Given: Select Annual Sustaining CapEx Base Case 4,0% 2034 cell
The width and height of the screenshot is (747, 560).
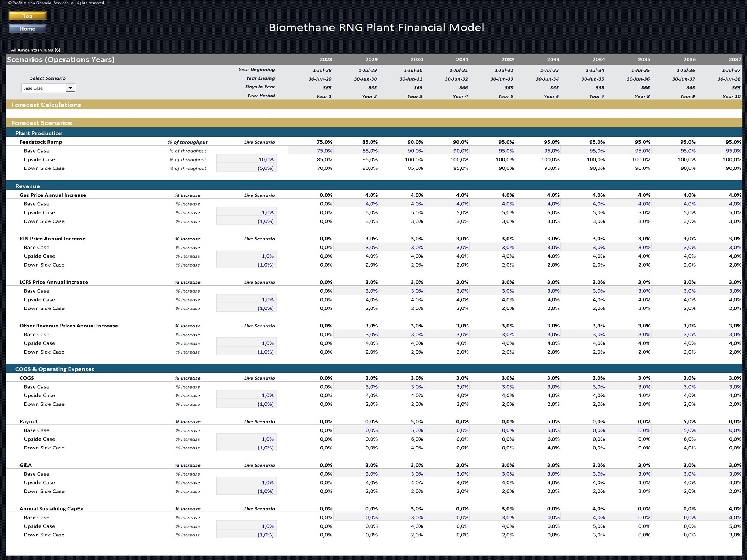Looking at the screenshot, I should click(x=583, y=517).
